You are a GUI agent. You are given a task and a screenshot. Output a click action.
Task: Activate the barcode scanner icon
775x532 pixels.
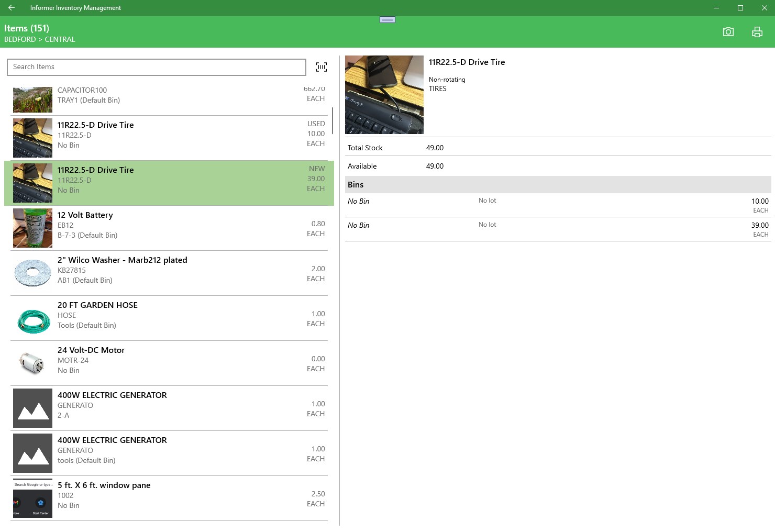[x=322, y=67]
